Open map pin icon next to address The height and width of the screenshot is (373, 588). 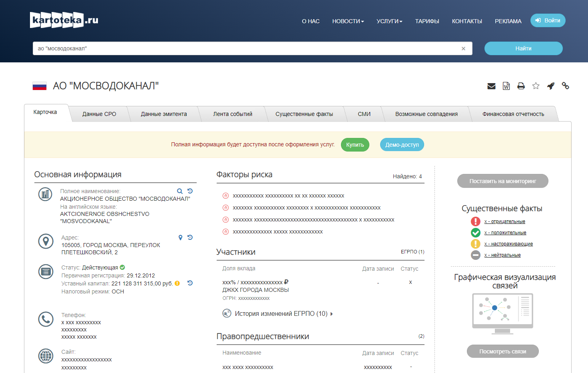coord(180,237)
